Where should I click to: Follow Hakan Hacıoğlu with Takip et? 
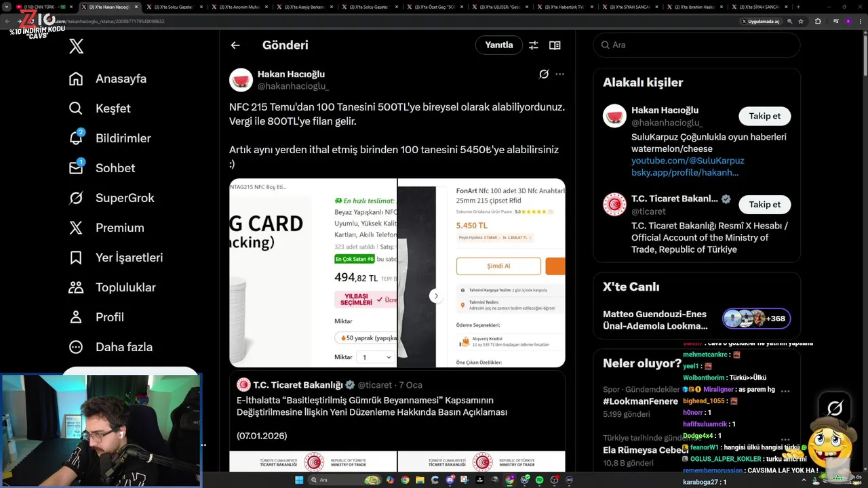(765, 116)
